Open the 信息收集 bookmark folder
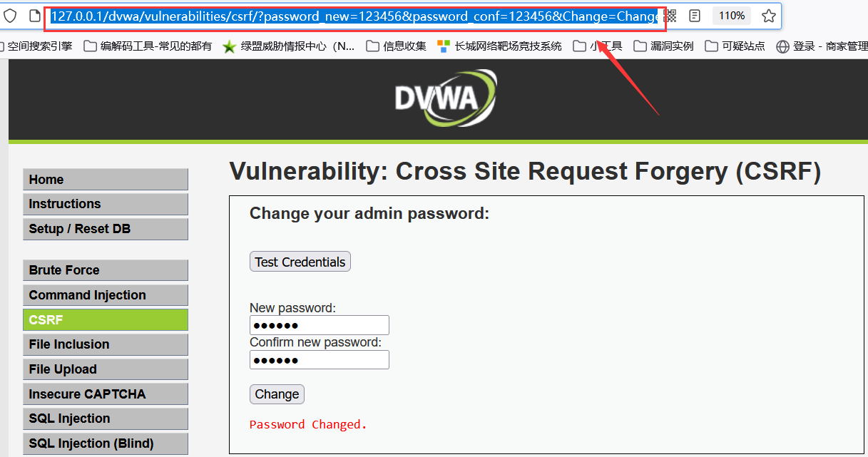This screenshot has width=868, height=457. 396,46
